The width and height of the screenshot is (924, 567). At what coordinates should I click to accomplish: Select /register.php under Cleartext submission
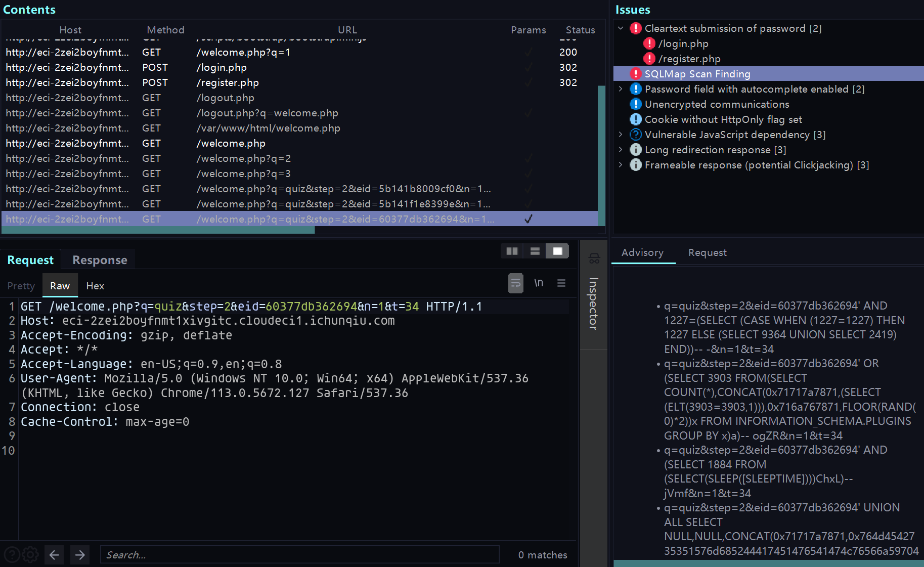point(689,59)
